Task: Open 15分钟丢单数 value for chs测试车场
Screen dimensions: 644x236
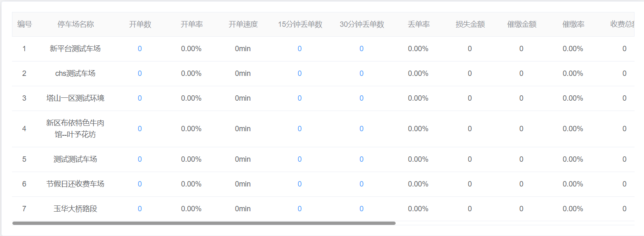Action: point(300,73)
